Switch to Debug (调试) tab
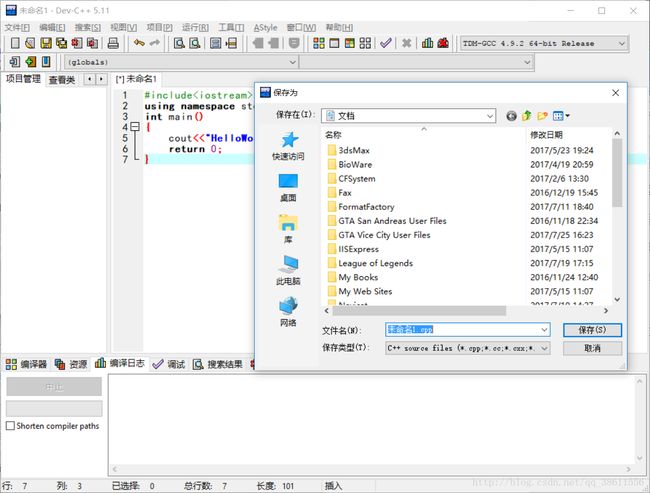Viewport: 650px width, 493px height. (169, 364)
